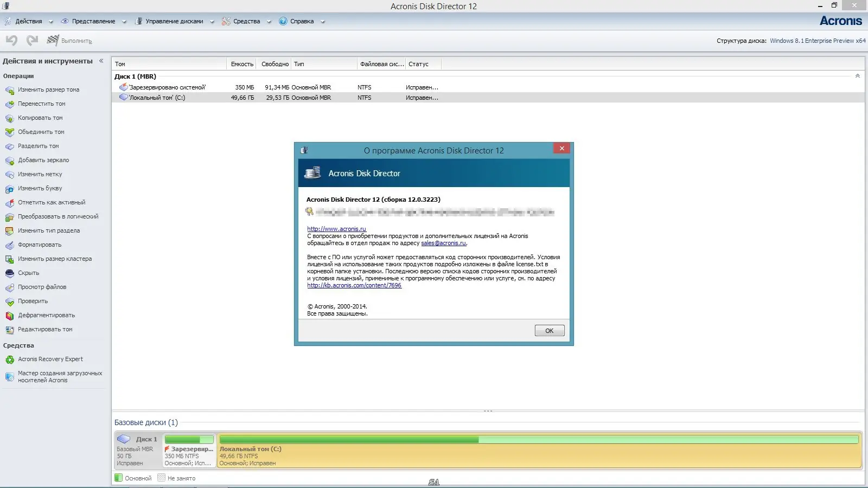Select the 'Зарезервировано системой' volume row
Image resolution: width=868 pixels, height=488 pixels.
coord(488,87)
